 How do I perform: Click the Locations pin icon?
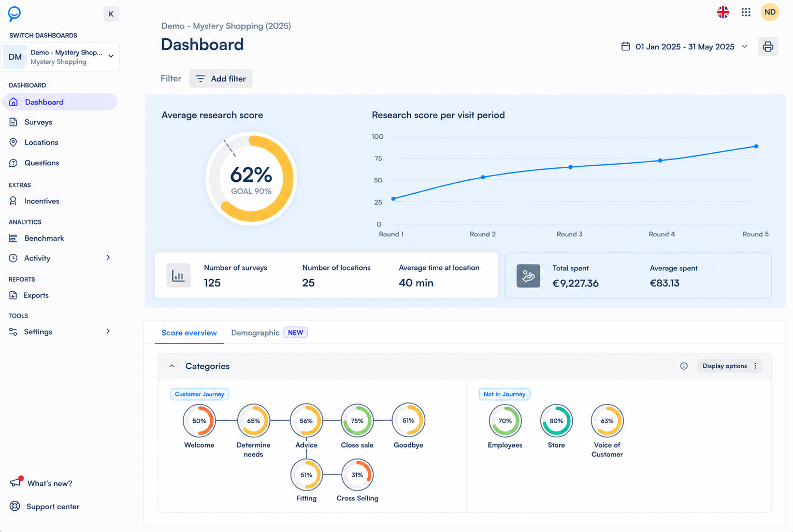coord(13,142)
